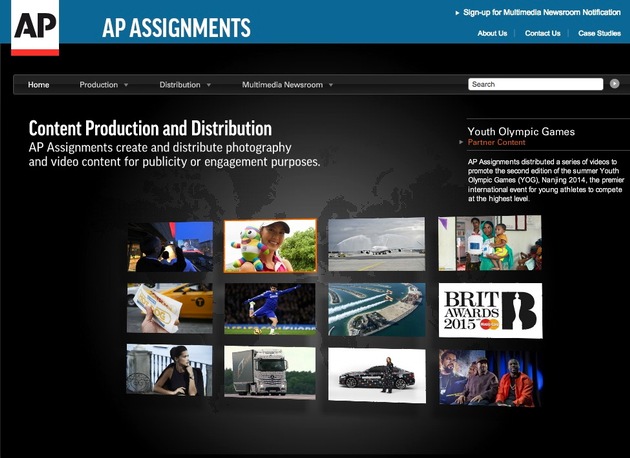This screenshot has width=630, height=458.
Task: Open the Contact Us page
Action: coord(542,33)
